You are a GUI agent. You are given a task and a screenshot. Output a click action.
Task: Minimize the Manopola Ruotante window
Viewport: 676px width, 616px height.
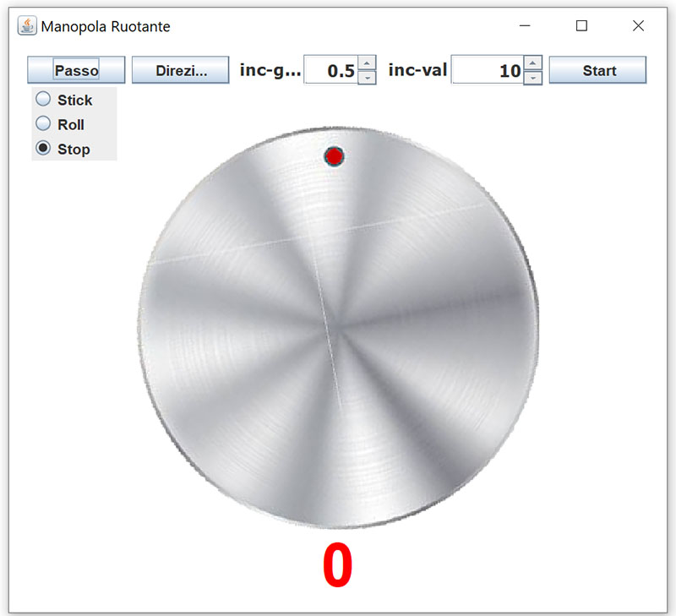click(x=525, y=26)
